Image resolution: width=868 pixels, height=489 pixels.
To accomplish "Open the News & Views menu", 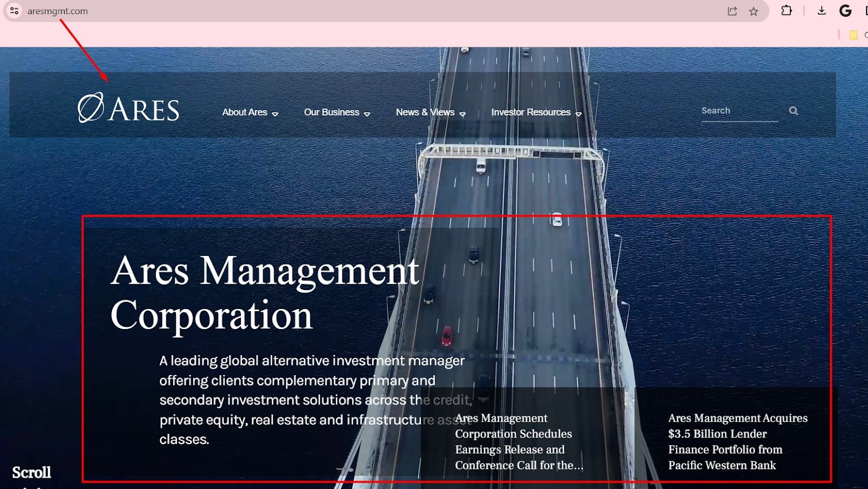I will [x=425, y=112].
